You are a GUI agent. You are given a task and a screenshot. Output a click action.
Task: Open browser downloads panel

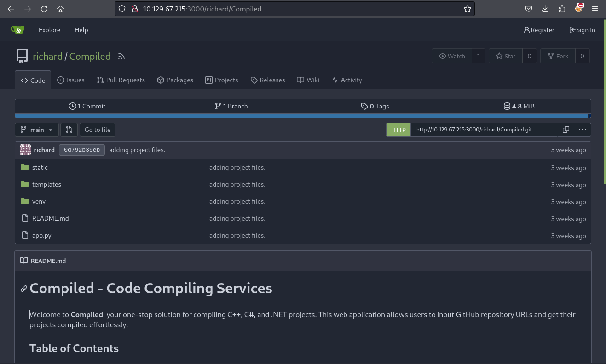545,9
